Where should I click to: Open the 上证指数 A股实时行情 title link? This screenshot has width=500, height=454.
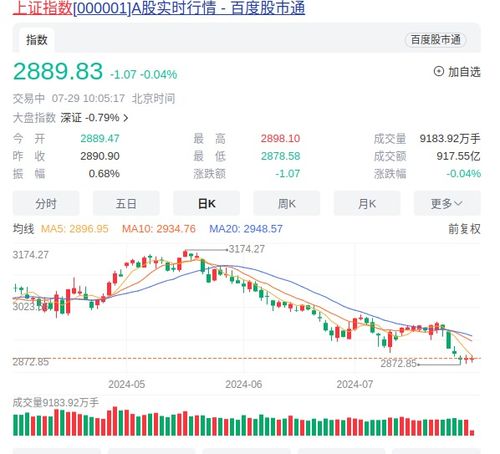pyautogui.click(x=159, y=8)
